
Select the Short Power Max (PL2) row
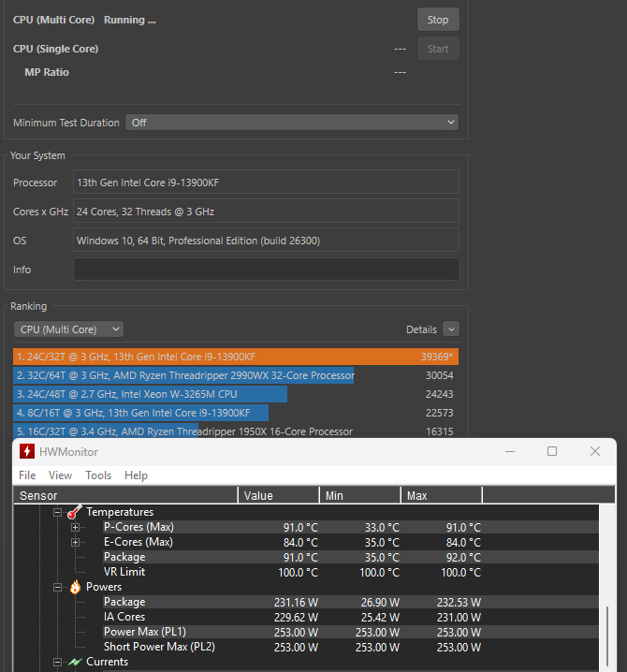tap(351, 647)
